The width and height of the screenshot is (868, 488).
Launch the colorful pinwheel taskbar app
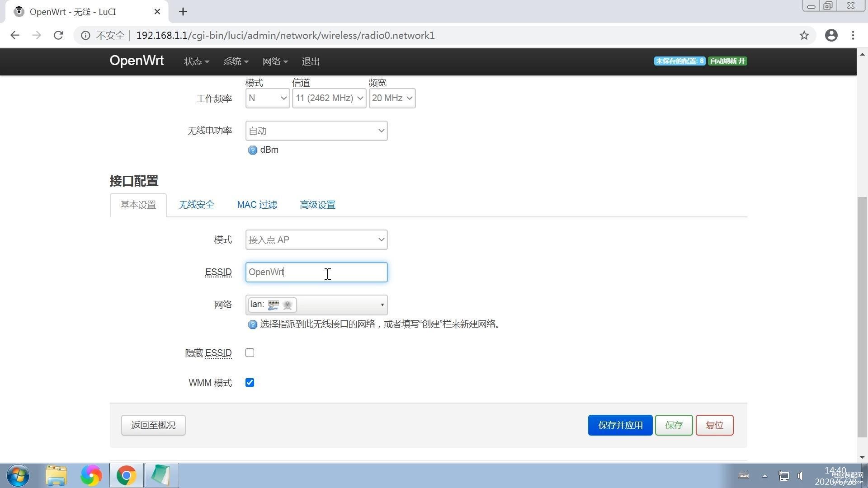coord(91,475)
